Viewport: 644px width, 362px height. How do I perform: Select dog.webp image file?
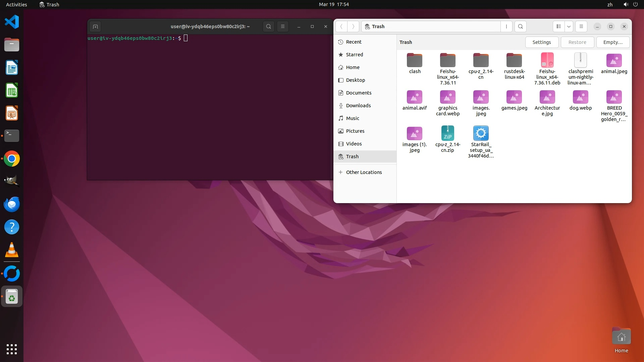(580, 97)
